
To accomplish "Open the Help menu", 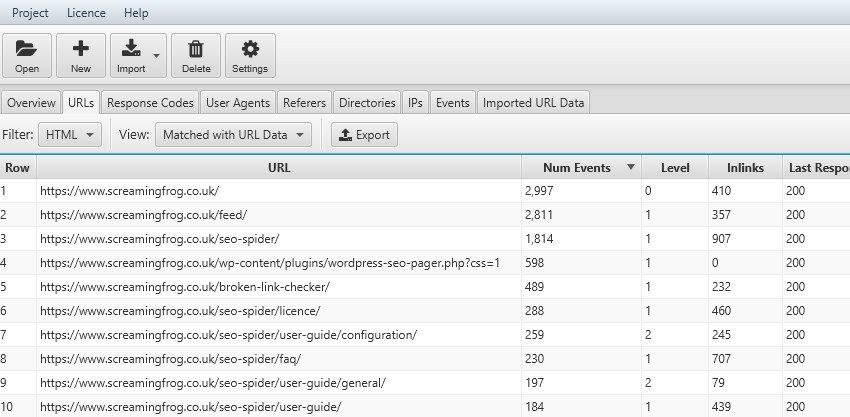I will [136, 13].
